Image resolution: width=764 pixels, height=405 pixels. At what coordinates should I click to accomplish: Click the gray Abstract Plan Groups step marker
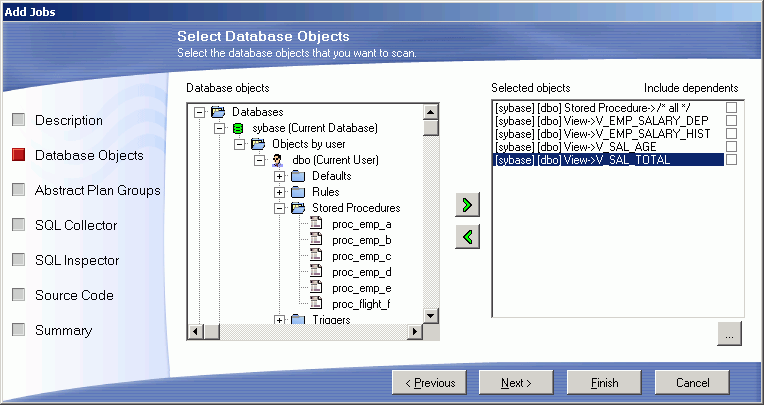pos(19,190)
